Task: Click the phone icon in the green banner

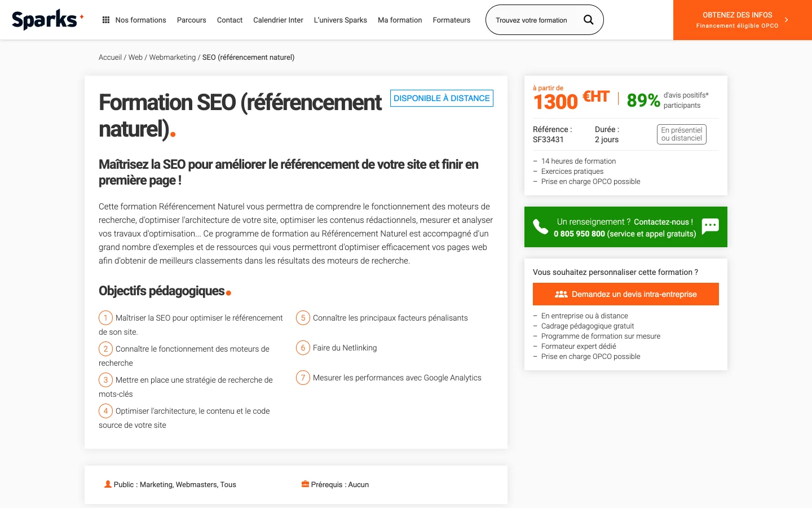Action: [541, 227]
